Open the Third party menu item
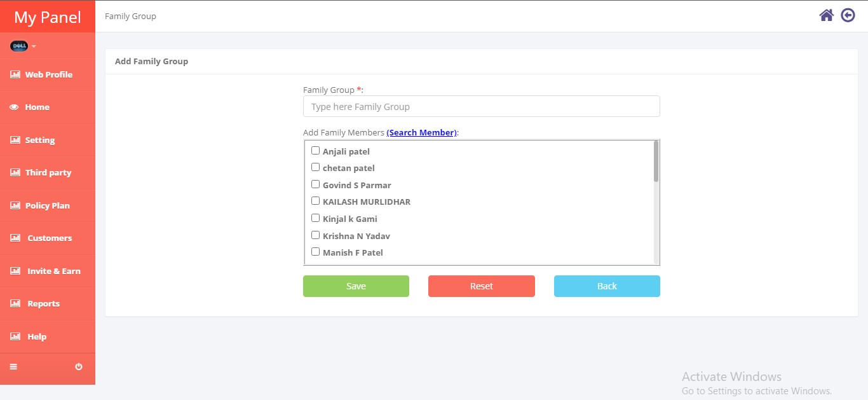Viewport: 868px width, 400px height. click(x=48, y=172)
